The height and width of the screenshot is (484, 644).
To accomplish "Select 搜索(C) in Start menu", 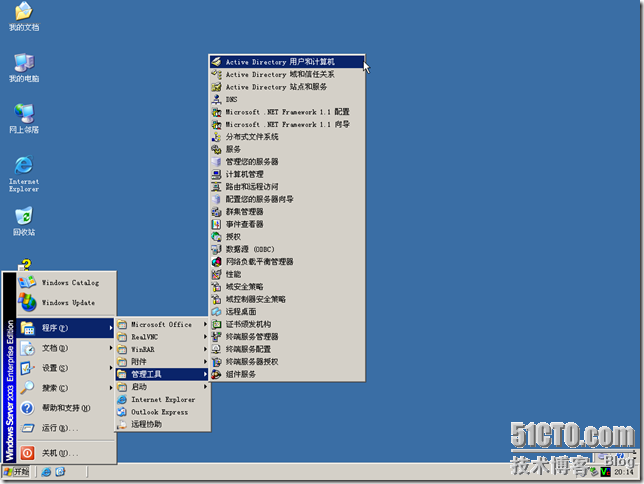I will 65,388.
